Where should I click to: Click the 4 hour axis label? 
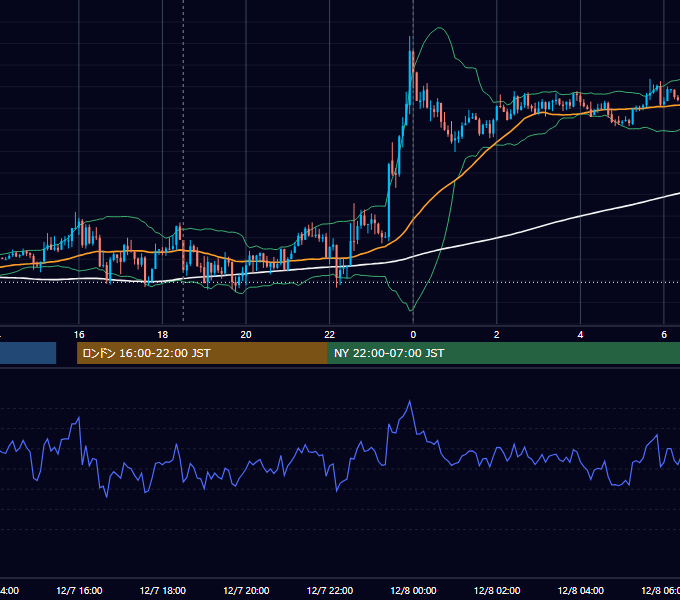pyautogui.click(x=580, y=335)
